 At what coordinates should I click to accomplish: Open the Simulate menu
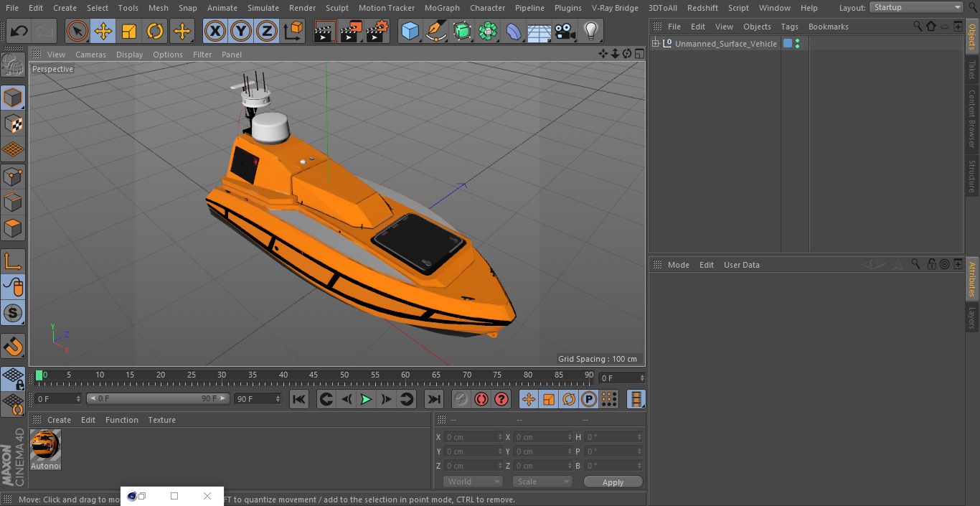pos(263,8)
